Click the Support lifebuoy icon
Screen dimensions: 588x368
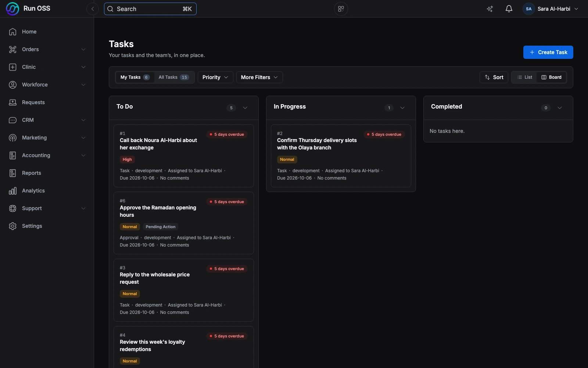[13, 208]
